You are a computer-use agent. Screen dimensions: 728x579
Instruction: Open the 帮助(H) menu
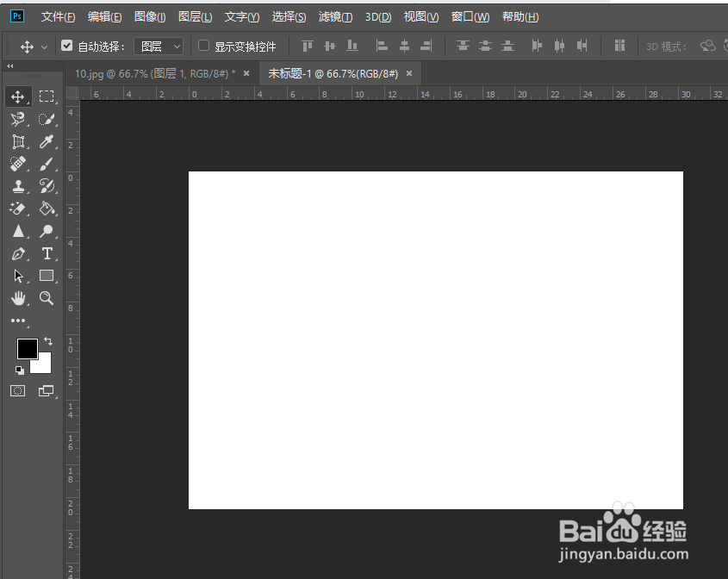520,17
